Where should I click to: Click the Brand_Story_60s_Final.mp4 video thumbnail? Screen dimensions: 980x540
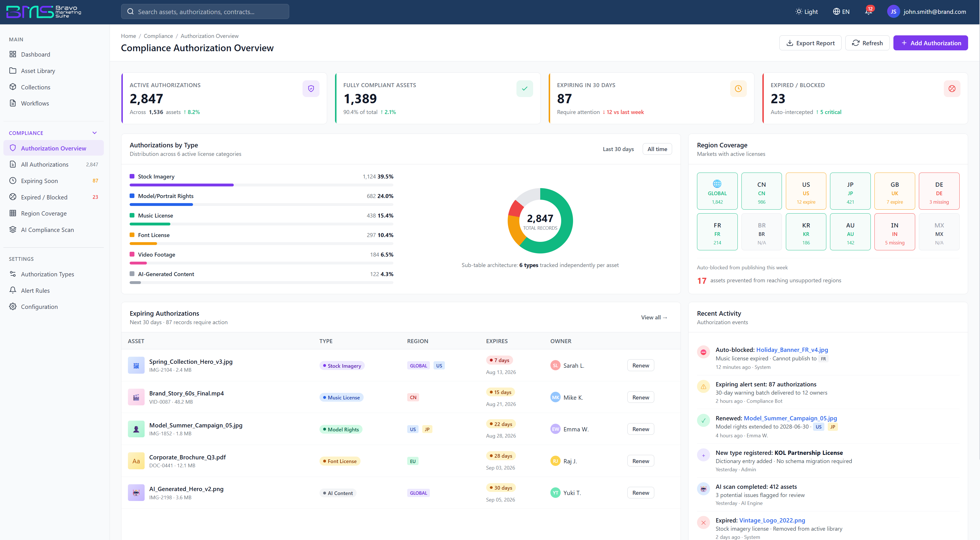point(136,397)
